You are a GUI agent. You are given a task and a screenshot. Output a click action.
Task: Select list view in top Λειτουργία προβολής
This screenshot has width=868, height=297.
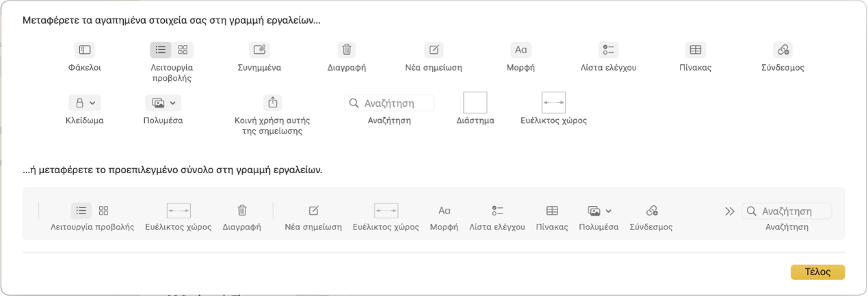tap(161, 50)
